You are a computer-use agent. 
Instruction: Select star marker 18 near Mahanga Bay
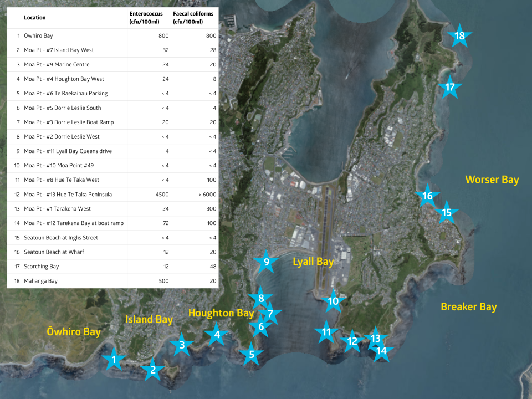[x=459, y=37]
